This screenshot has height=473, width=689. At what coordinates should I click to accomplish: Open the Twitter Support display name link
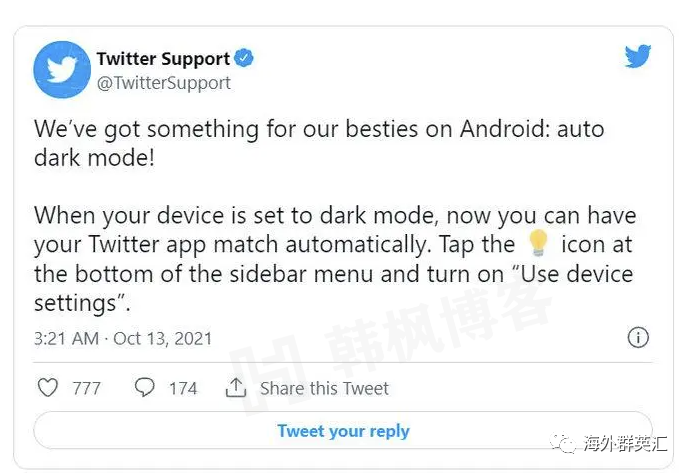click(x=163, y=58)
